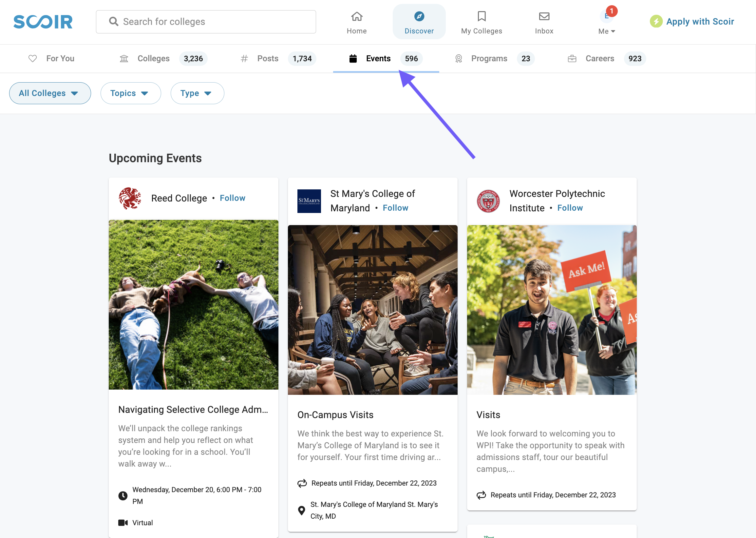Click the 923 careers count badge
The height and width of the screenshot is (538, 756).
coord(635,59)
